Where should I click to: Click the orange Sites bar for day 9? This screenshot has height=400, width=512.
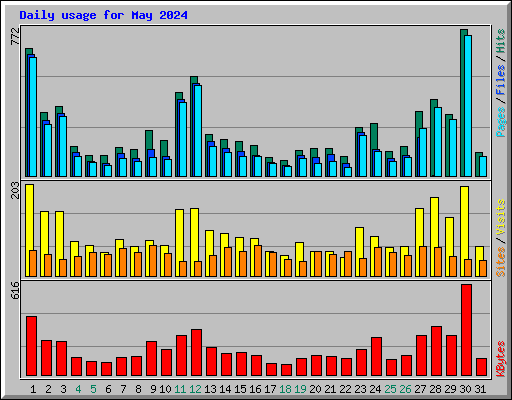point(153,261)
